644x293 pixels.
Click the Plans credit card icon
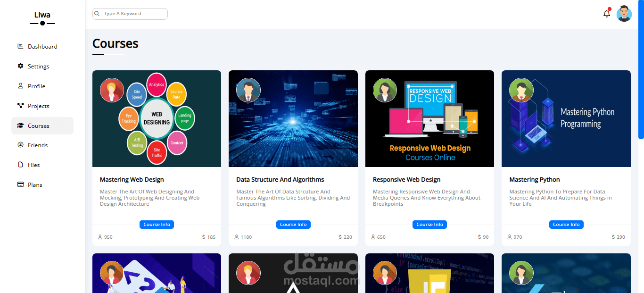20,184
